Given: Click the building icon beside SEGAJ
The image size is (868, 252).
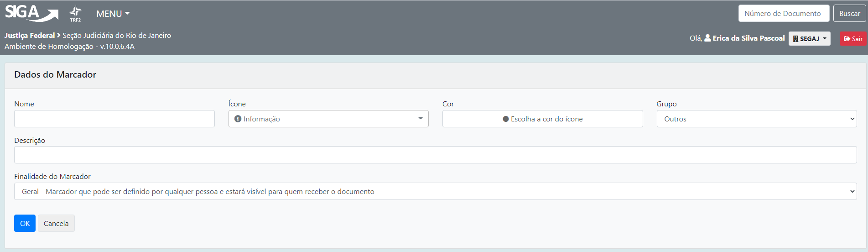Looking at the screenshot, I should click(795, 39).
